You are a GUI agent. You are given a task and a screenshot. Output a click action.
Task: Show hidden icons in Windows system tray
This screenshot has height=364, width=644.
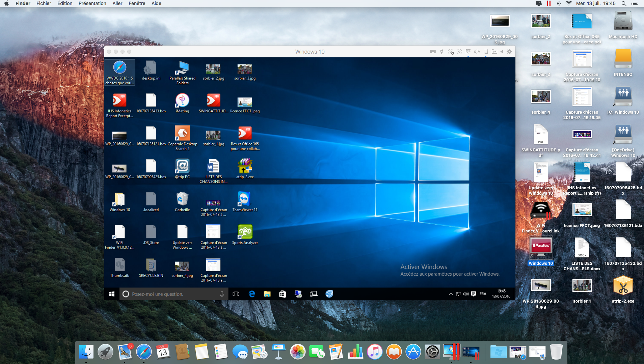[451, 294]
